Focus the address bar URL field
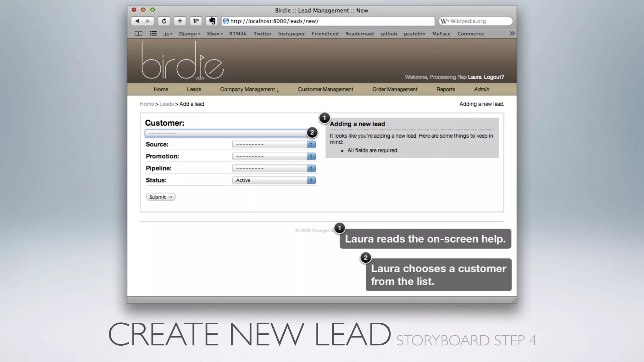 328,21
